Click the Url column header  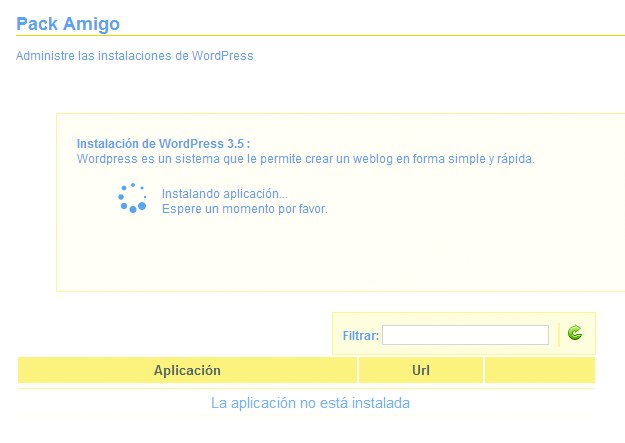point(421,370)
